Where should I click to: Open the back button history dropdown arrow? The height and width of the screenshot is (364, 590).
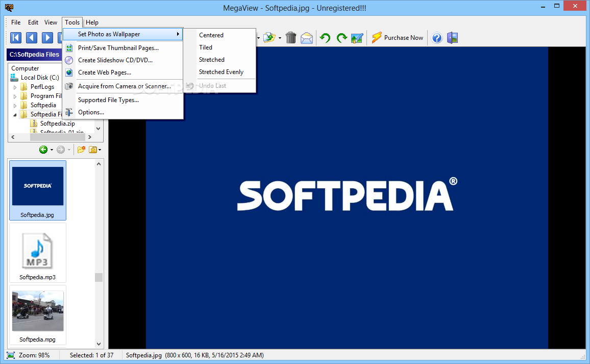[52, 150]
